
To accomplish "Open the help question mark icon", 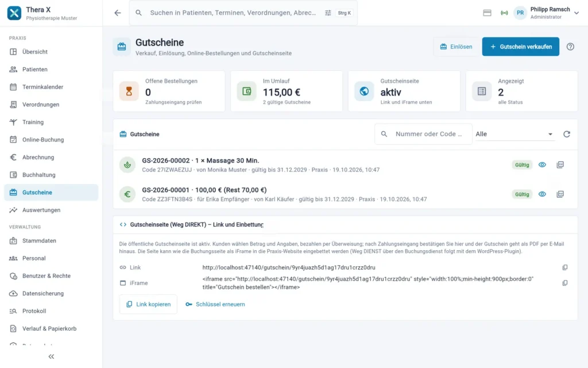I will tap(570, 47).
